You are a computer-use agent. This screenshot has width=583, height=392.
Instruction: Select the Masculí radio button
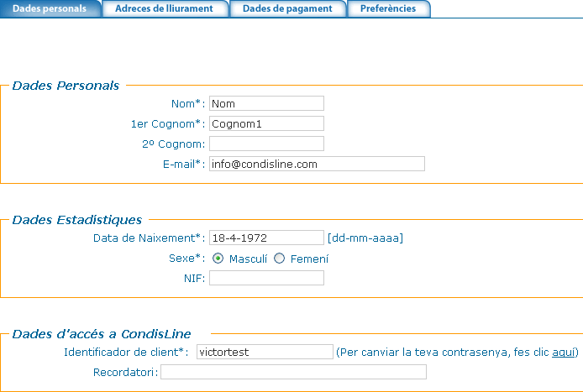pos(218,259)
